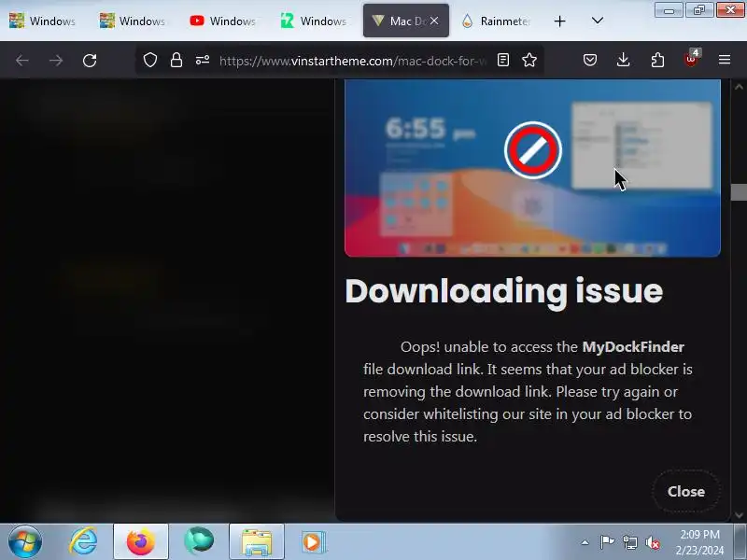Go forward to the next page
The width and height of the screenshot is (747, 560).
point(56,61)
